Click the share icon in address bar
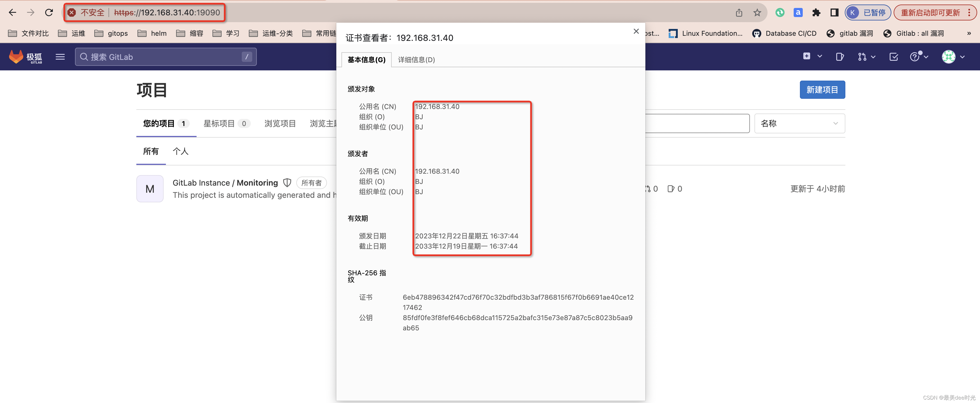 point(739,12)
